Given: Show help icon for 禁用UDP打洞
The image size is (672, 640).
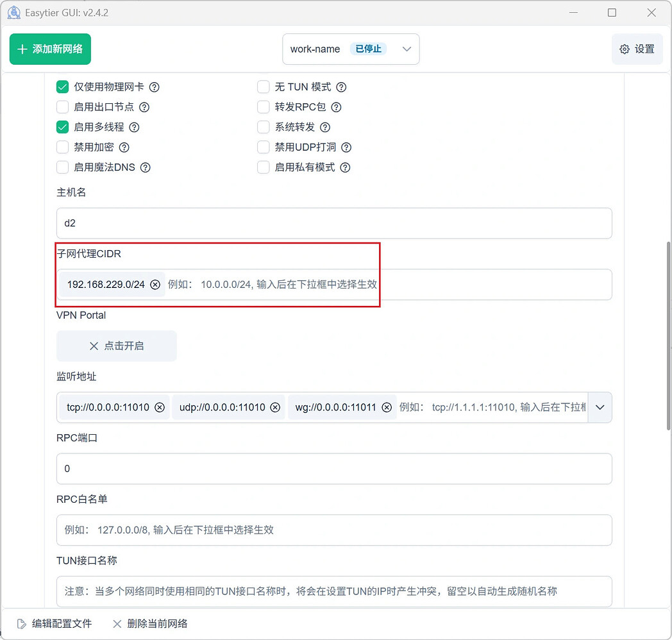Looking at the screenshot, I should 346,147.
